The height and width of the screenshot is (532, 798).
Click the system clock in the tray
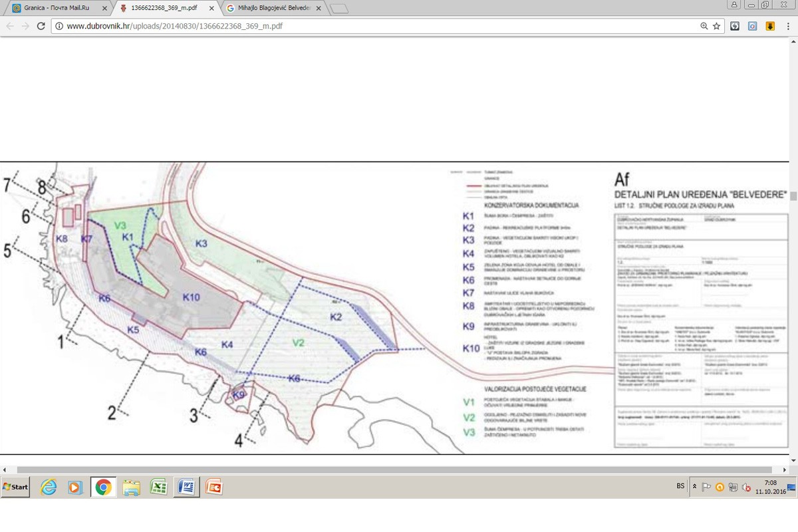(x=770, y=487)
